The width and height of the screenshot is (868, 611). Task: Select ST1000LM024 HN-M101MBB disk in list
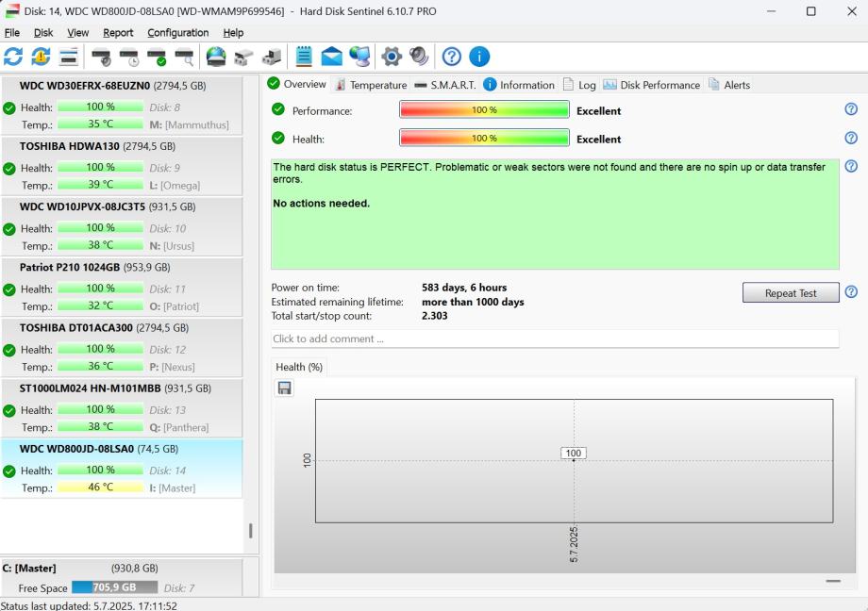[121, 408]
